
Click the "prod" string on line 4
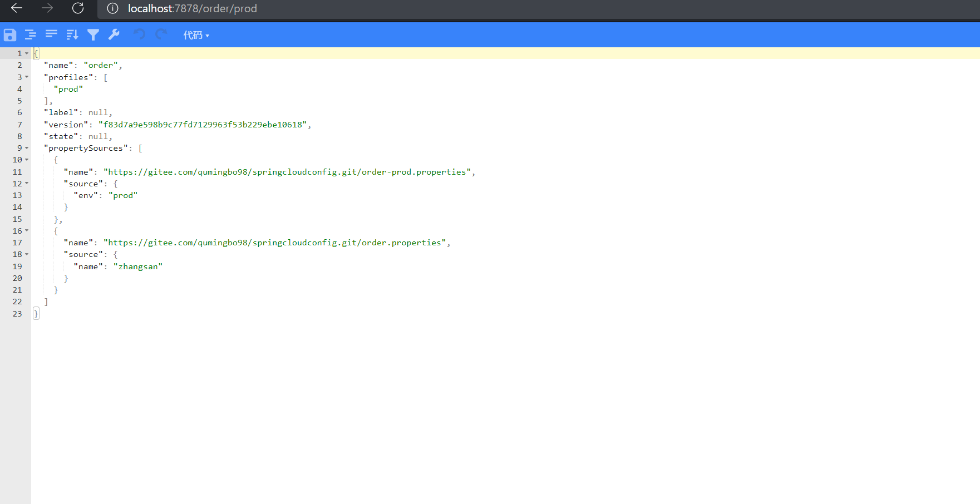coord(68,89)
